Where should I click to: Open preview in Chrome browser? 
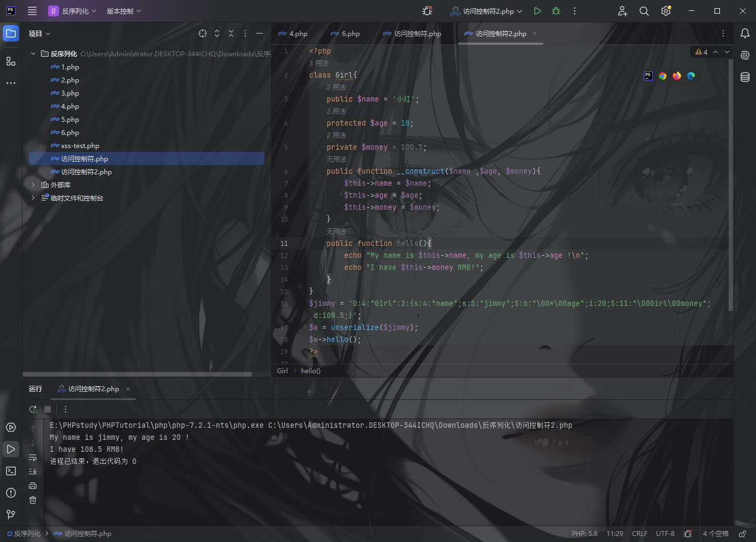(x=663, y=76)
